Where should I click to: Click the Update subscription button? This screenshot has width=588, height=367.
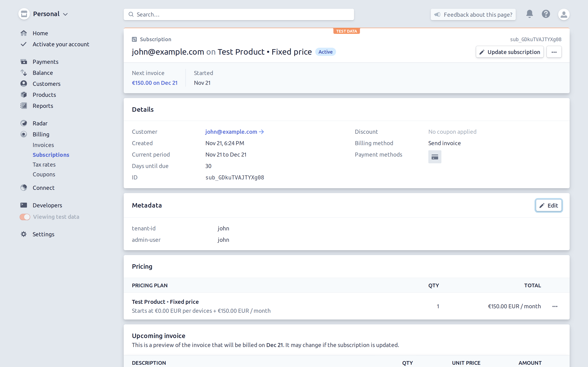pyautogui.click(x=510, y=52)
